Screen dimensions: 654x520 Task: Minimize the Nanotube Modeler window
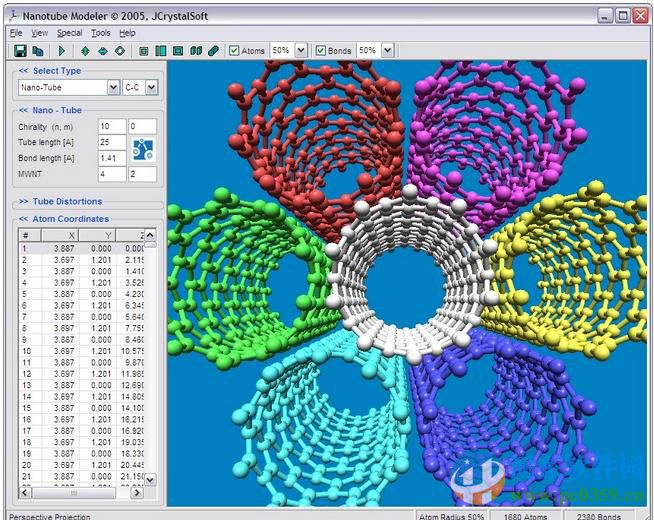(x=605, y=16)
